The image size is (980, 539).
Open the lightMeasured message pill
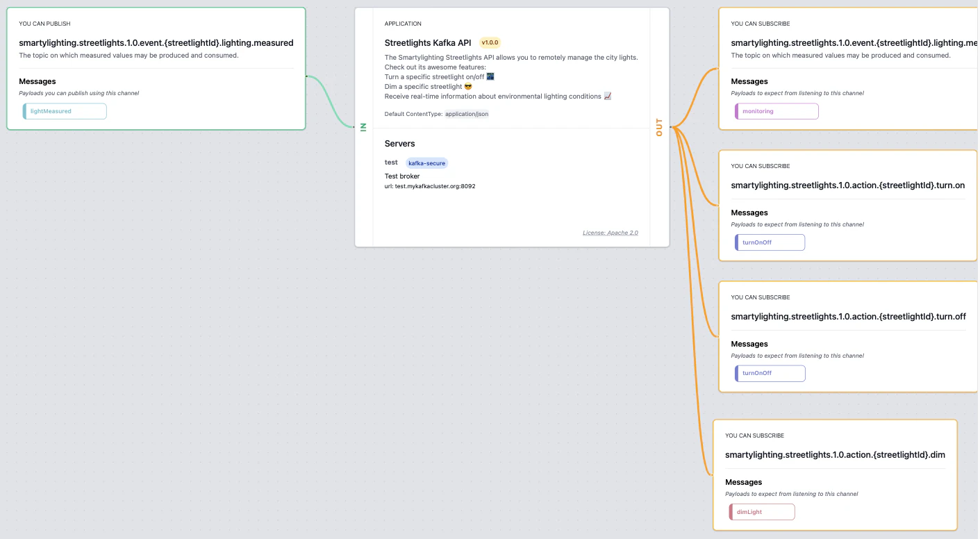coord(65,111)
